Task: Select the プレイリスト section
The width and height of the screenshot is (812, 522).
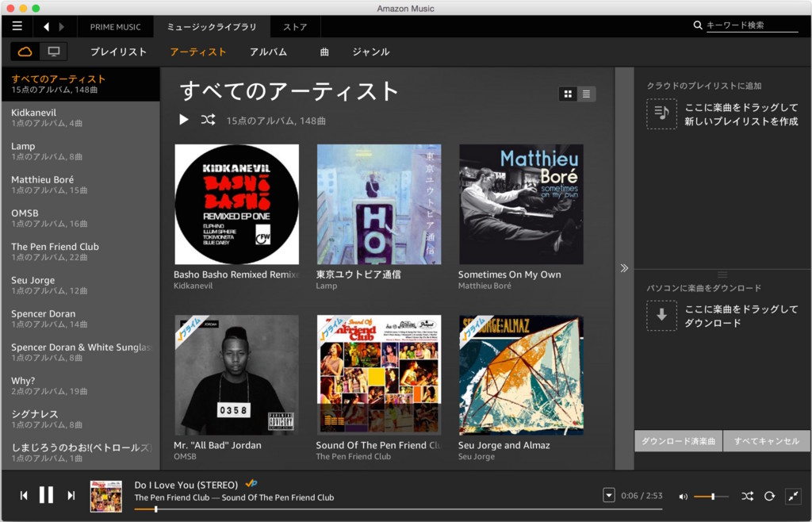Action: [x=119, y=52]
